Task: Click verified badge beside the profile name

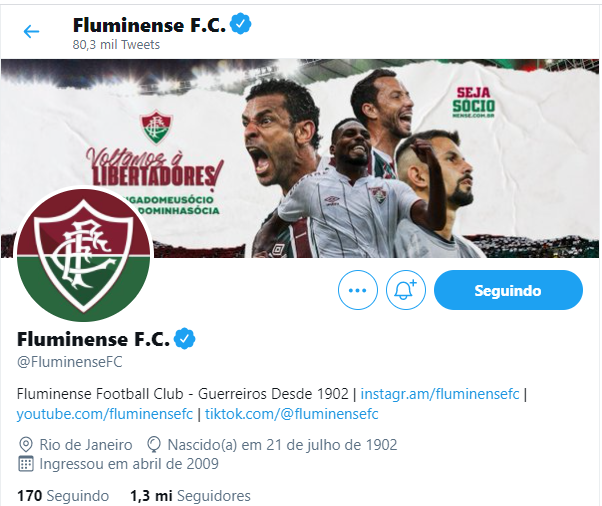Action: 185,339
